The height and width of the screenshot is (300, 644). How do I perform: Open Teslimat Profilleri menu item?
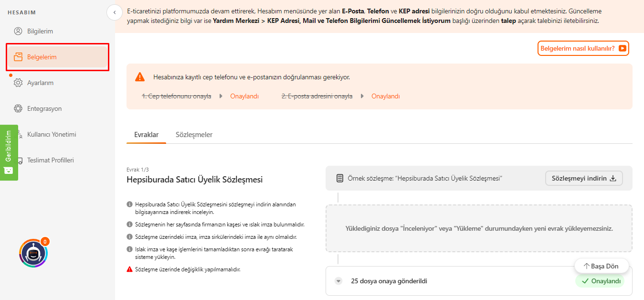coord(50,161)
